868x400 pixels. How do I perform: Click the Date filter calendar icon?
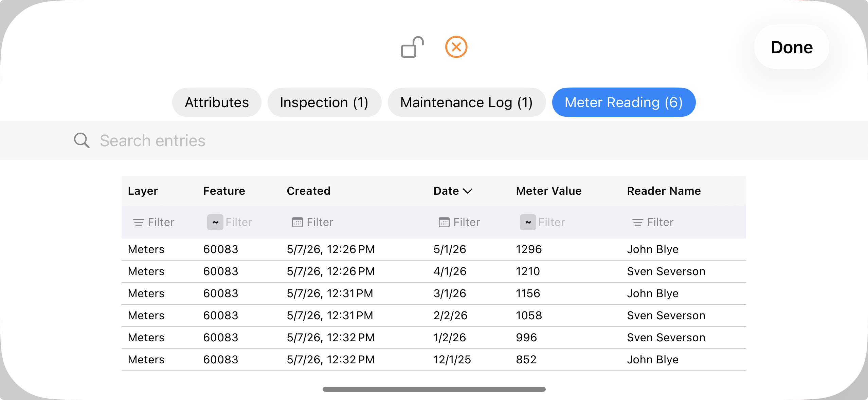[444, 222]
